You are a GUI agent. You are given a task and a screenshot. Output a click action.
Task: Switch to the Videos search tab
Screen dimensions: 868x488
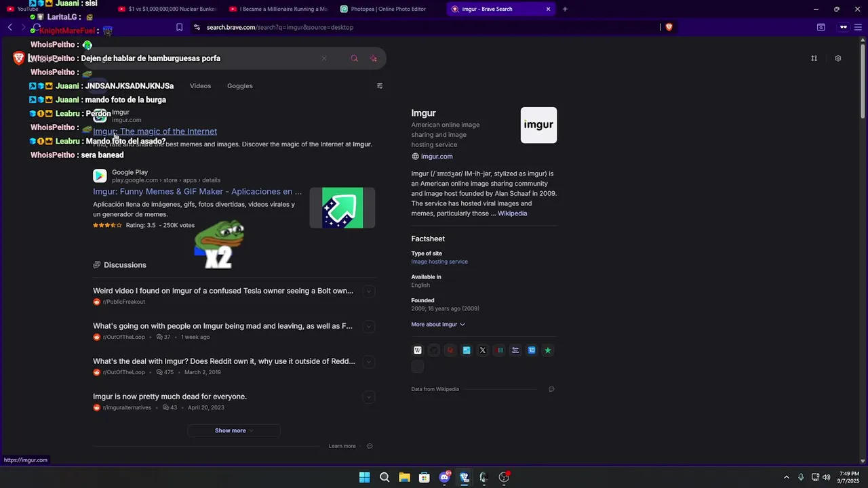(200, 86)
